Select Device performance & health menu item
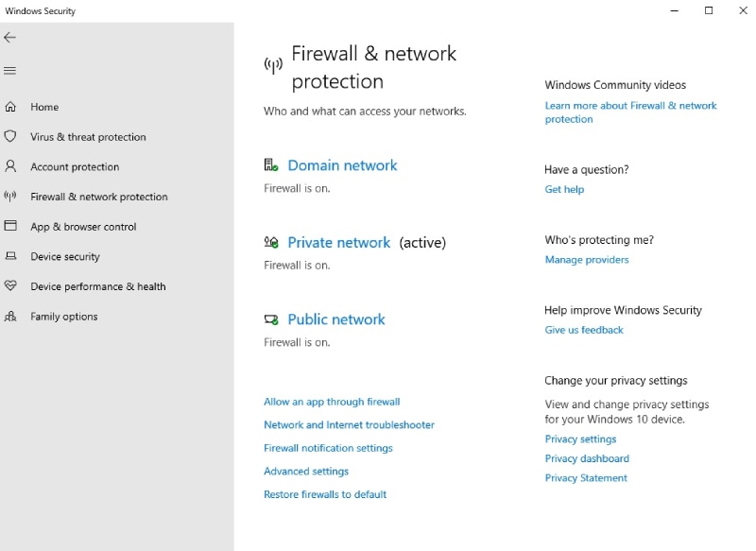The image size is (756, 551). point(97,286)
